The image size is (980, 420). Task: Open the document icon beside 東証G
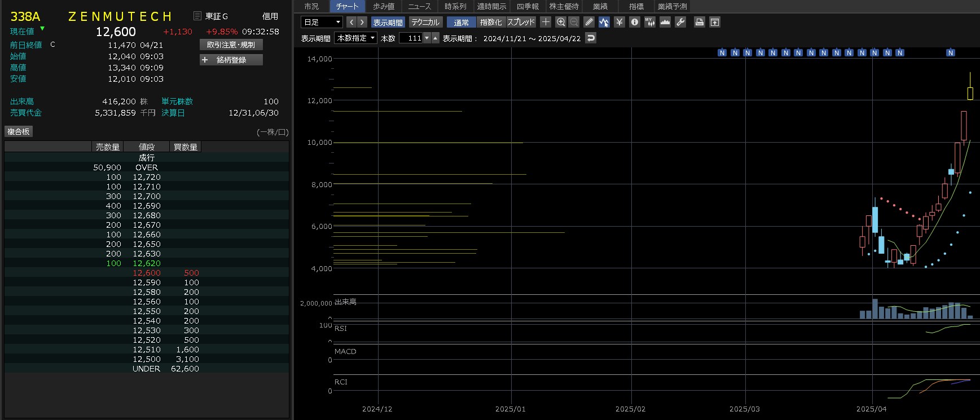197,16
